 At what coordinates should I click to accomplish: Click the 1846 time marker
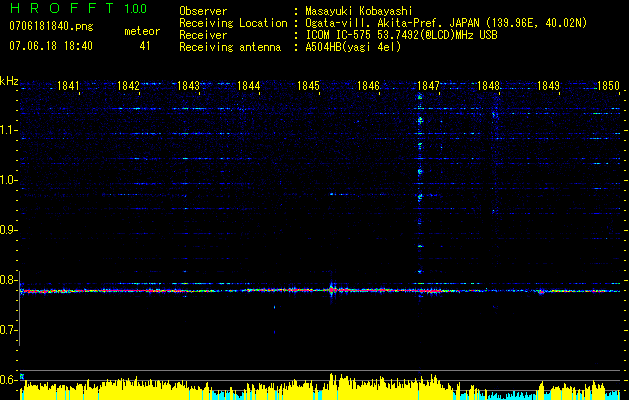coord(368,86)
